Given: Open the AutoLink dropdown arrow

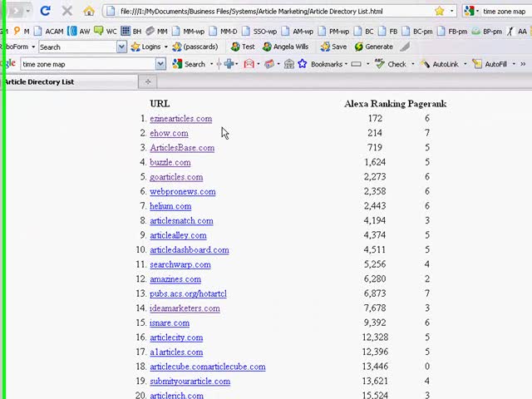Looking at the screenshot, I should tap(465, 64).
